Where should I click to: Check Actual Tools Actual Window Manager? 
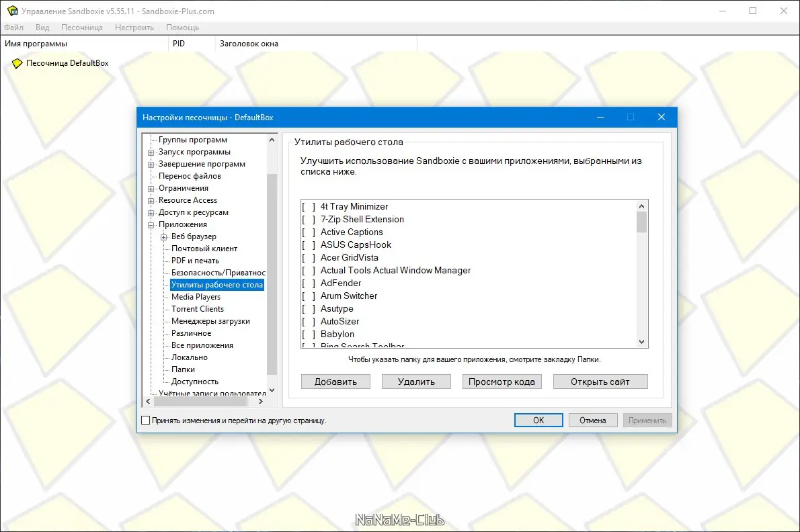[308, 270]
